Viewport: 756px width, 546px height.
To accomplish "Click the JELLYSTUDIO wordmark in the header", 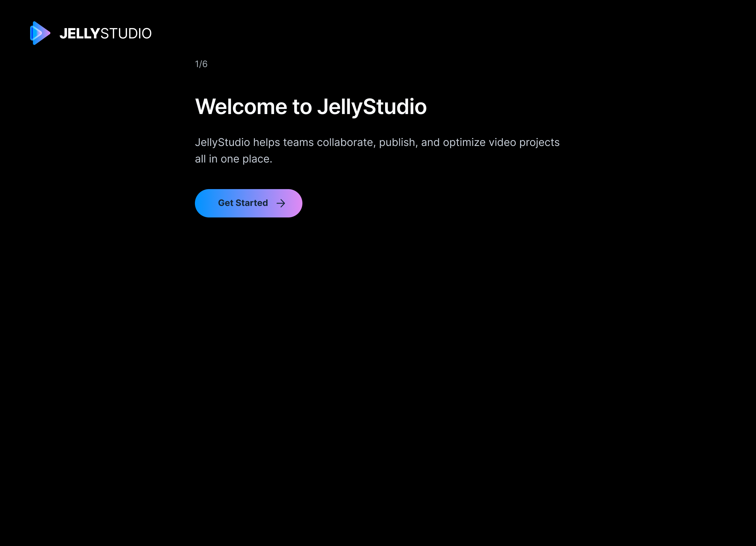I will 105,33.
